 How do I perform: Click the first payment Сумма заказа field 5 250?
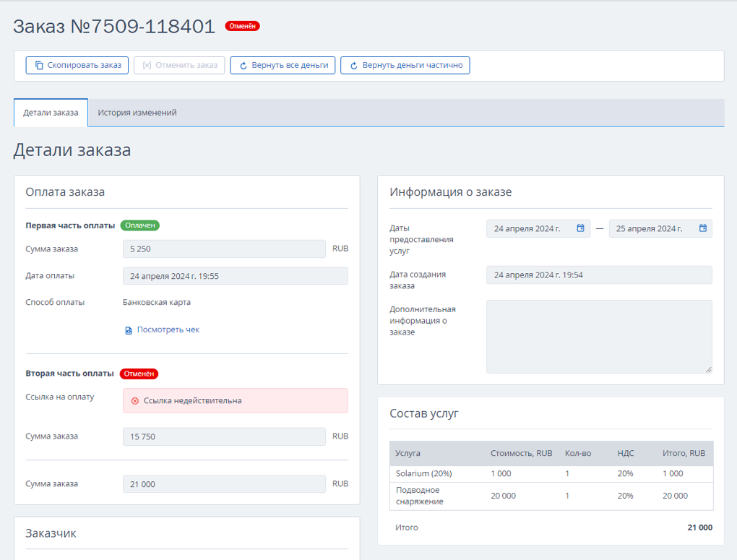point(224,249)
